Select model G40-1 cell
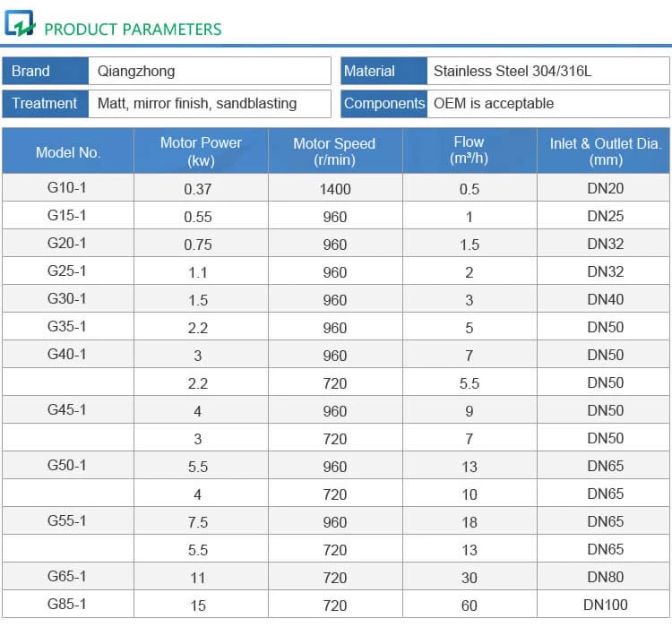Image resolution: width=672 pixels, height=627 pixels. 67,354
